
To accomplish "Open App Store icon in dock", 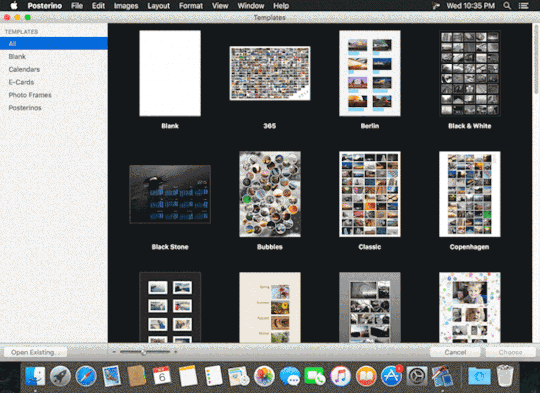I will pyautogui.click(x=391, y=376).
